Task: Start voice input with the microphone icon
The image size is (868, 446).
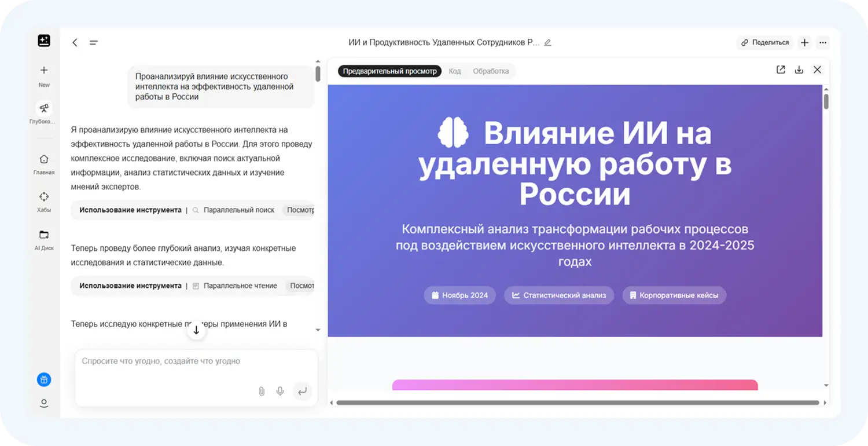Action: click(280, 391)
